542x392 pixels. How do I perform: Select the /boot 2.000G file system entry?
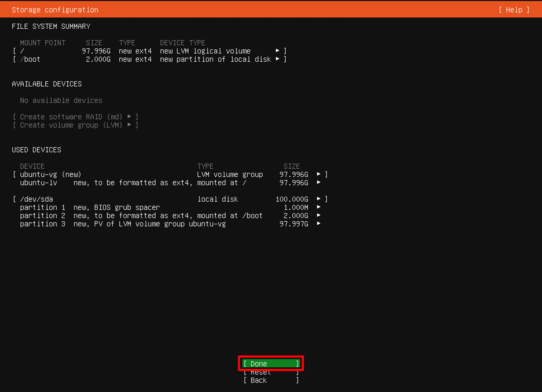click(x=150, y=59)
